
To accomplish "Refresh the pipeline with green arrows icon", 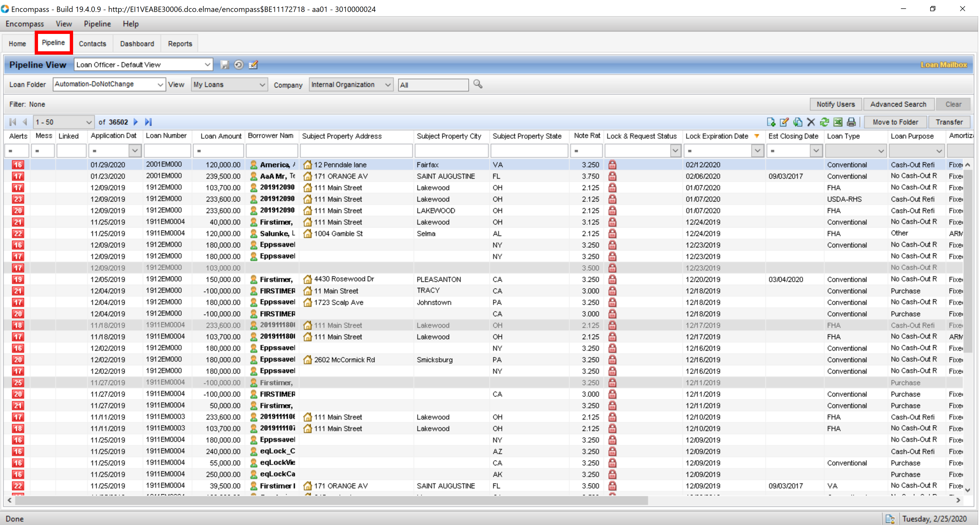I will (824, 122).
